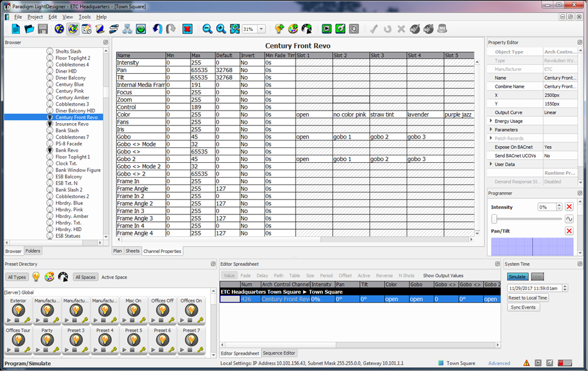Switch to the Sequence Editor tab

(280, 353)
